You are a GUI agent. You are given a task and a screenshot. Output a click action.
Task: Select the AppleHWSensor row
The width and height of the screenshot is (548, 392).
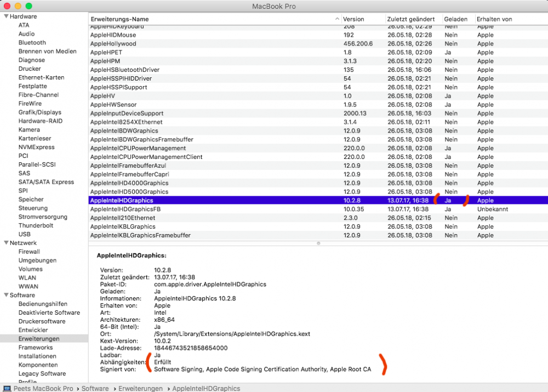point(318,105)
